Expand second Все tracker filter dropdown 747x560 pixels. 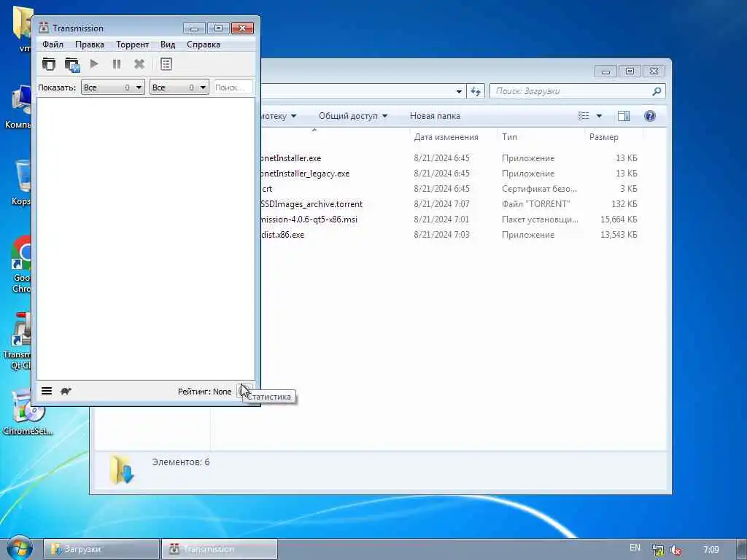(179, 87)
